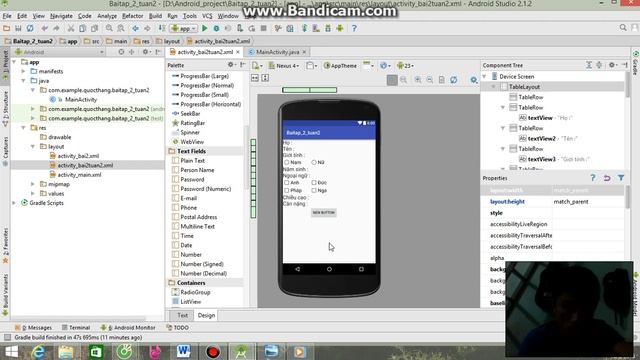Click the Replace magnifier icon
640x360 pixels.
[121, 28]
